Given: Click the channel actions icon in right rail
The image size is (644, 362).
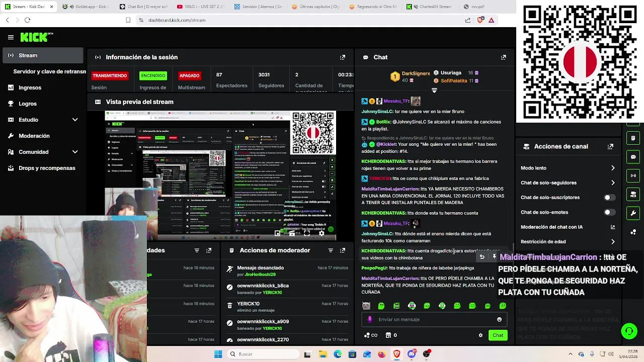Looking at the screenshot, I should click(633, 195).
